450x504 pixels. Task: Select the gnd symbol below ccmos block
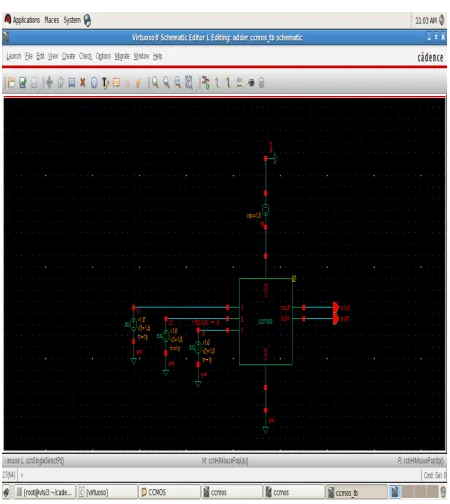pyautogui.click(x=266, y=429)
